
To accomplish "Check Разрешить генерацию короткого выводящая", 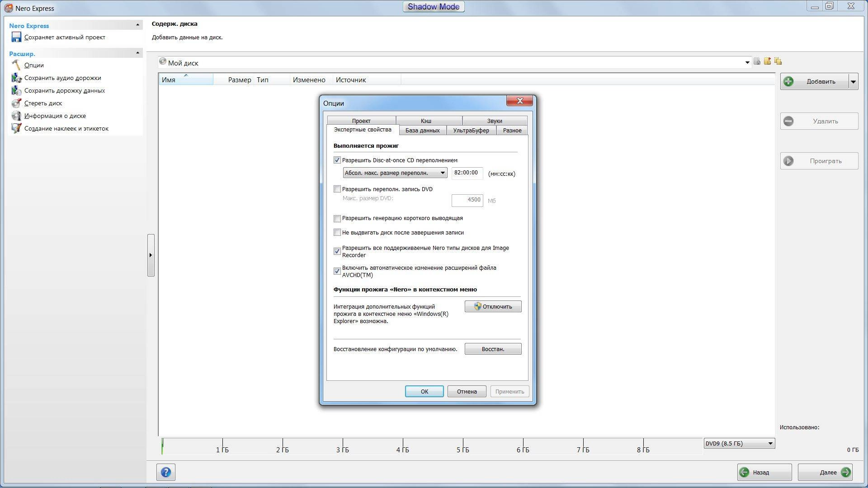I will click(337, 218).
